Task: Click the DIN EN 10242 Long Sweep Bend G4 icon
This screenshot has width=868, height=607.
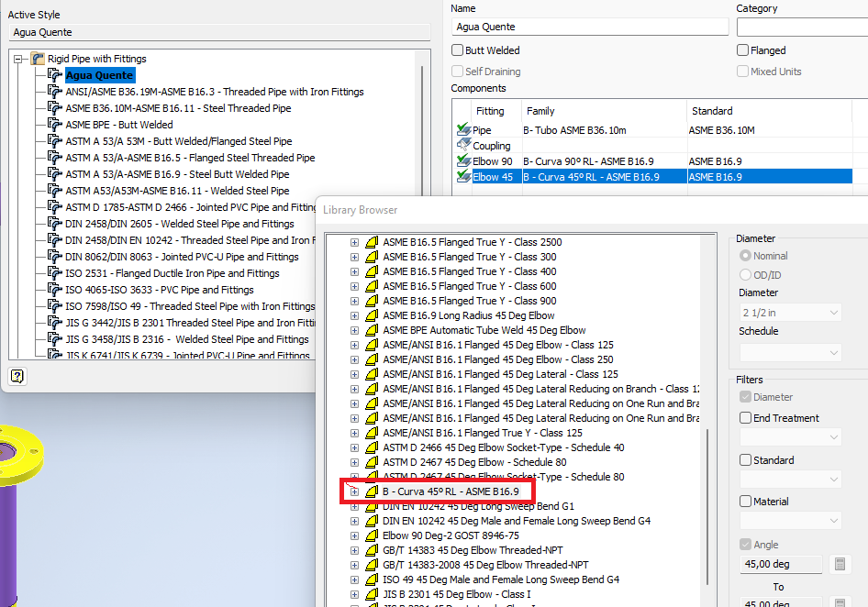Action: 372,521
